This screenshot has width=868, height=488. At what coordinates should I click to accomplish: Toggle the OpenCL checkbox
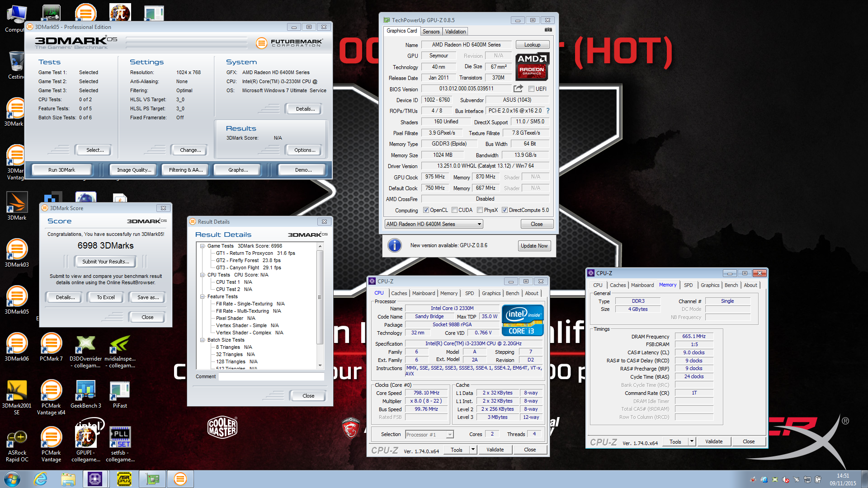click(426, 210)
